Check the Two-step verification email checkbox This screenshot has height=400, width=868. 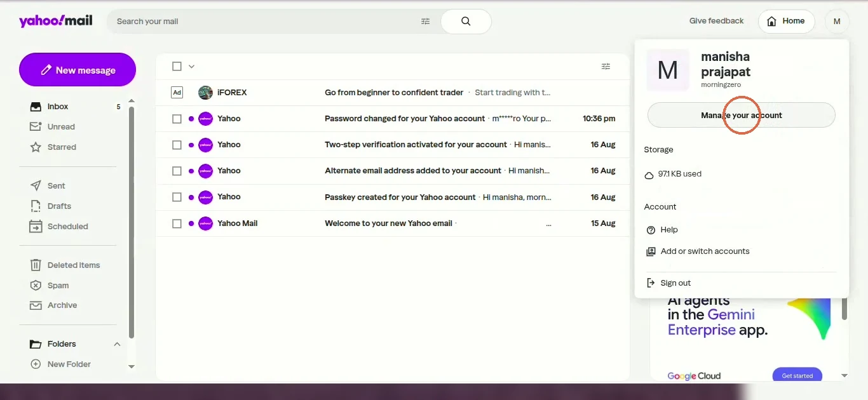click(x=177, y=145)
